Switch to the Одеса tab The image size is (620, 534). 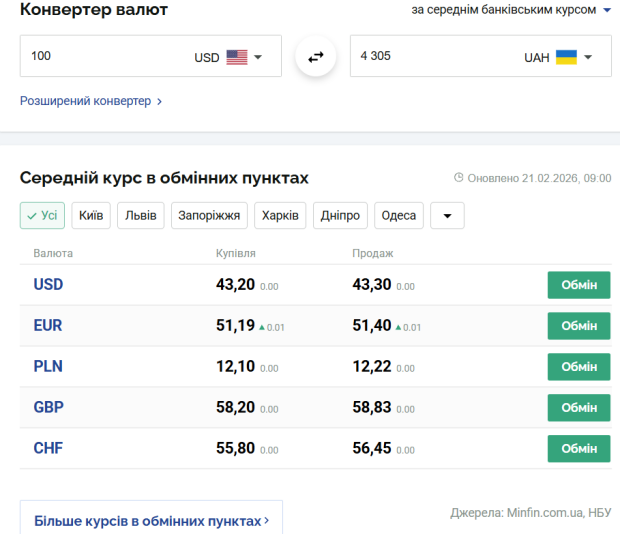(399, 215)
